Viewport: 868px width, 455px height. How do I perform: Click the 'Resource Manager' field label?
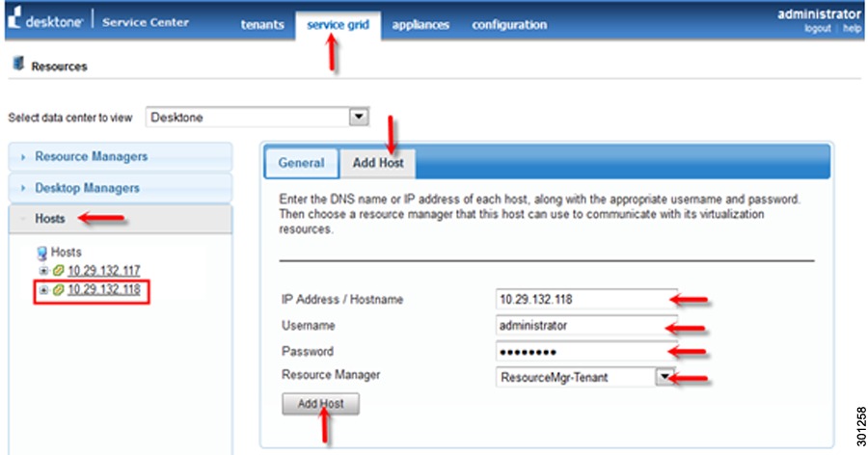(331, 375)
